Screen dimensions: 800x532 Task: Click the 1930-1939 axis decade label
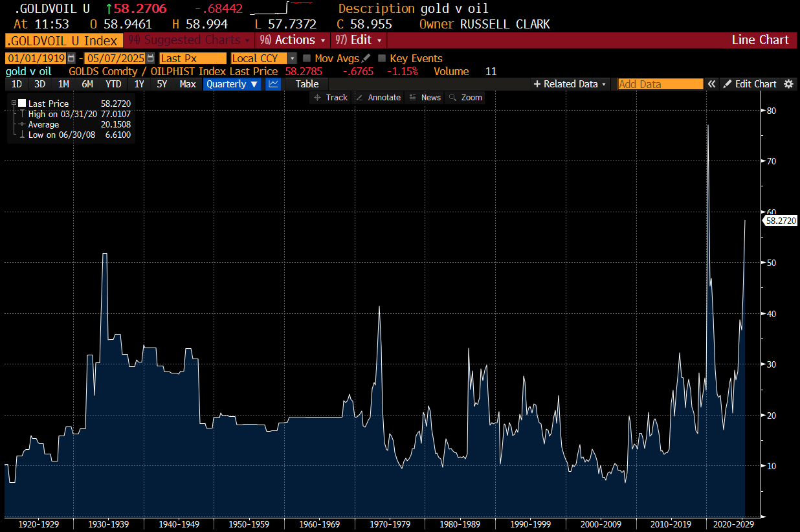109,525
